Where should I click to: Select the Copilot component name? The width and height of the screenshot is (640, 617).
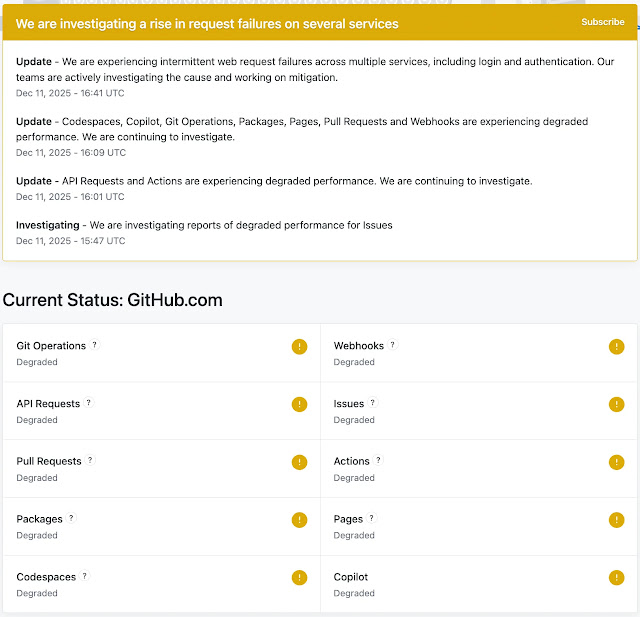click(351, 577)
